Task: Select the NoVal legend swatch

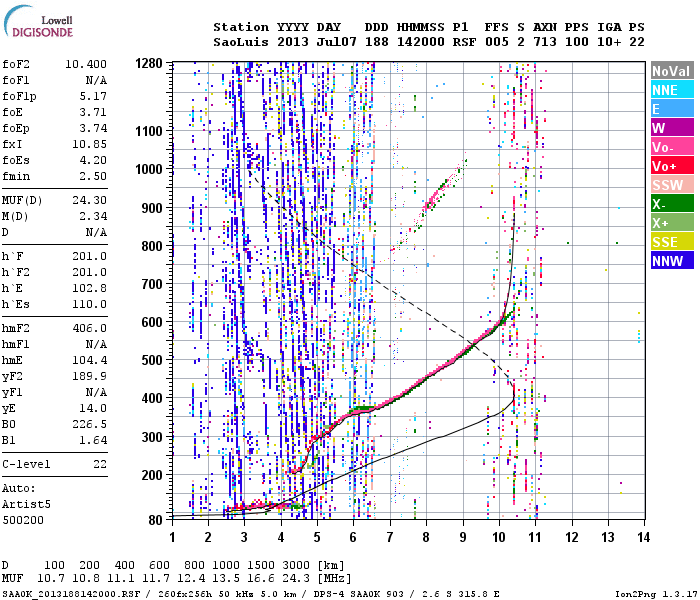Action: [672, 71]
